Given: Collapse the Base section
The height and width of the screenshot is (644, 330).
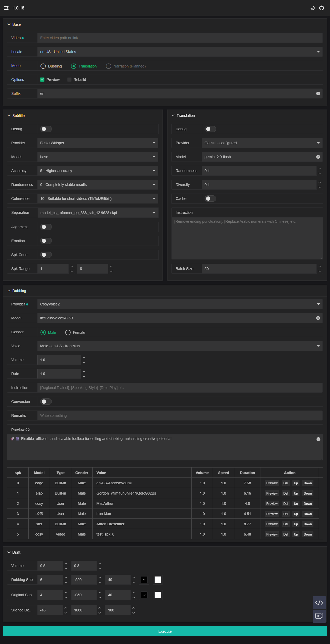Looking at the screenshot, I should click(x=9, y=24).
